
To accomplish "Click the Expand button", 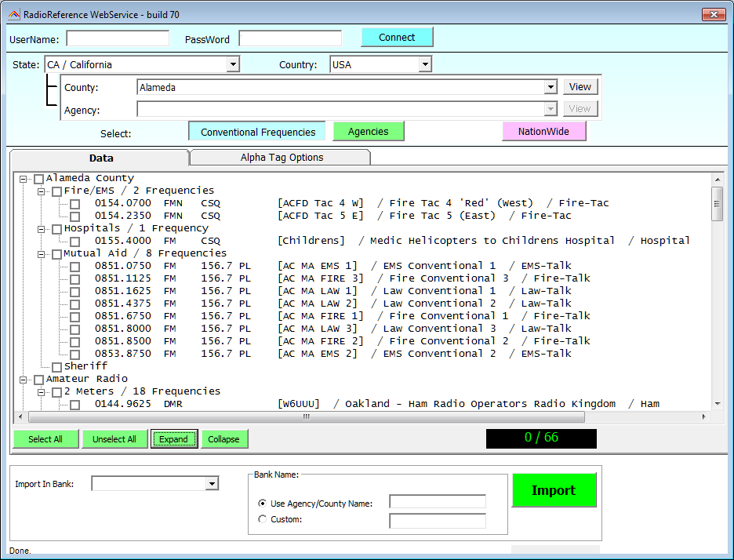I will coord(173,439).
